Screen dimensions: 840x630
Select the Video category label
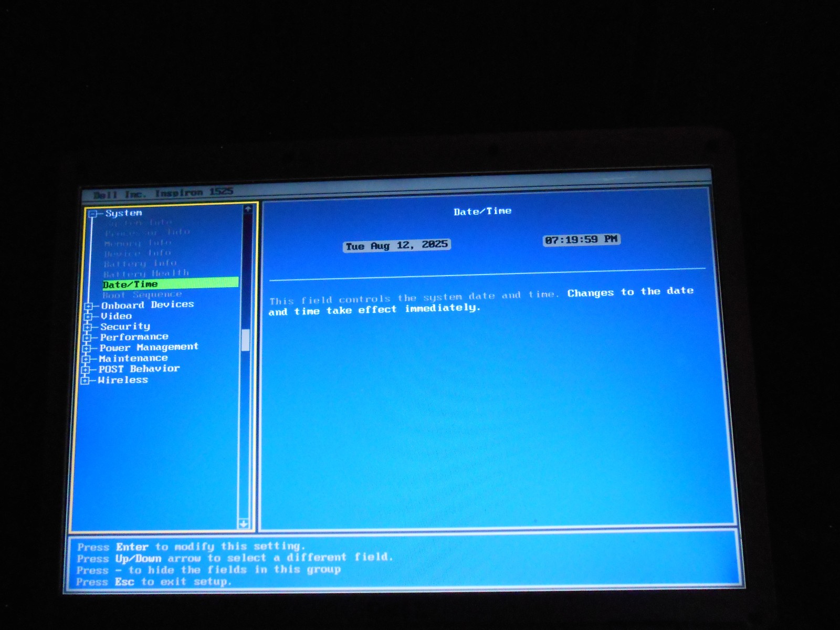tap(116, 316)
